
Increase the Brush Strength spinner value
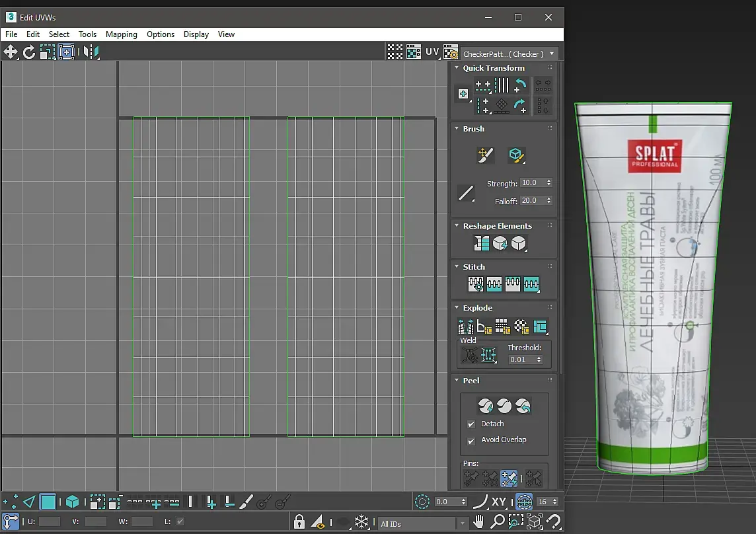[549, 180]
